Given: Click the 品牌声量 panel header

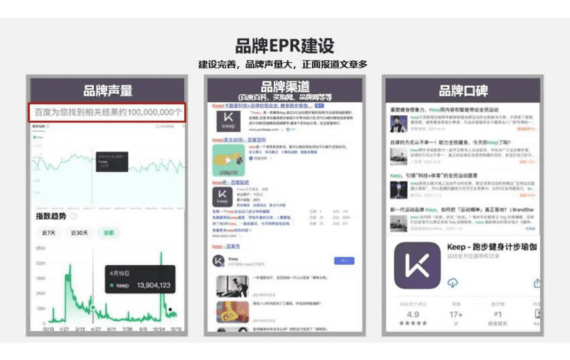Looking at the screenshot, I should 108,90.
